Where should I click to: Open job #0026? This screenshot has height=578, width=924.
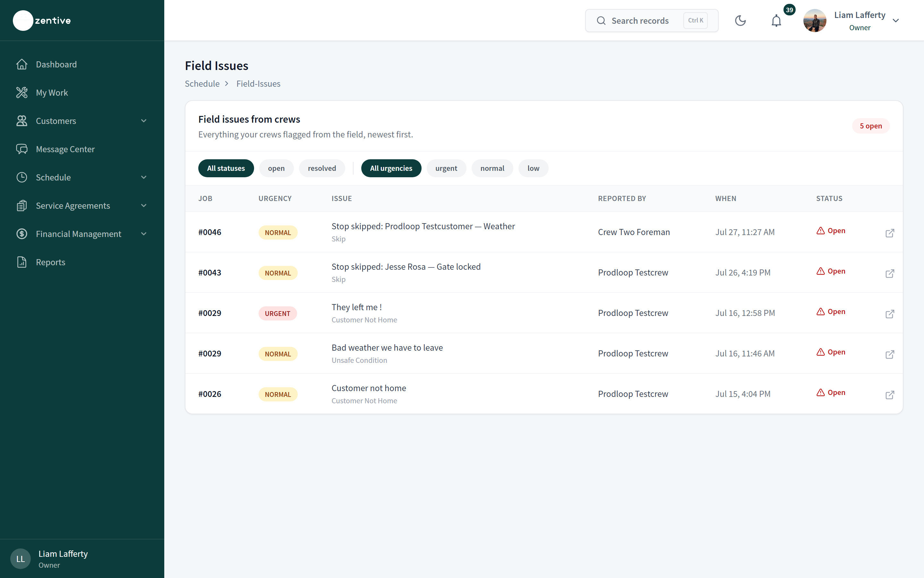coord(210,394)
